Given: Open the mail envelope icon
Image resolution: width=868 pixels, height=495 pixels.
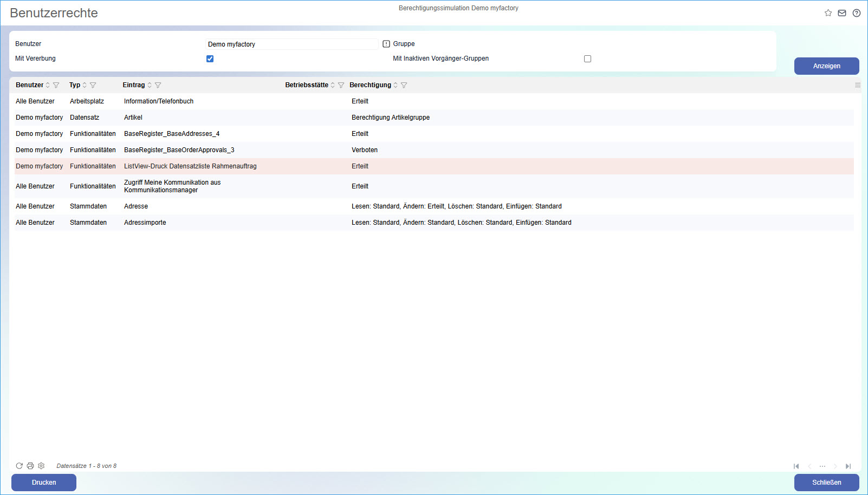Looking at the screenshot, I should coord(842,13).
